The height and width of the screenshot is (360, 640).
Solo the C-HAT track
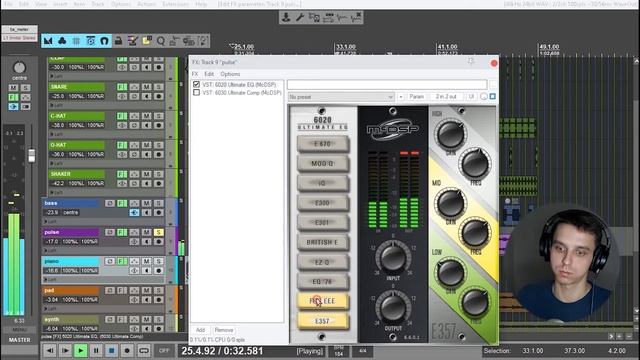158,116
